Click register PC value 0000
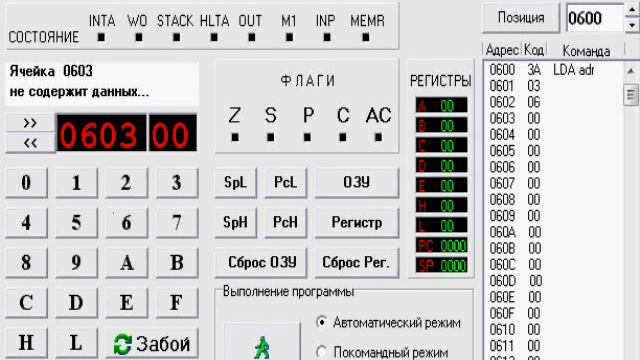Viewport: 640px width, 360px height. (442, 246)
